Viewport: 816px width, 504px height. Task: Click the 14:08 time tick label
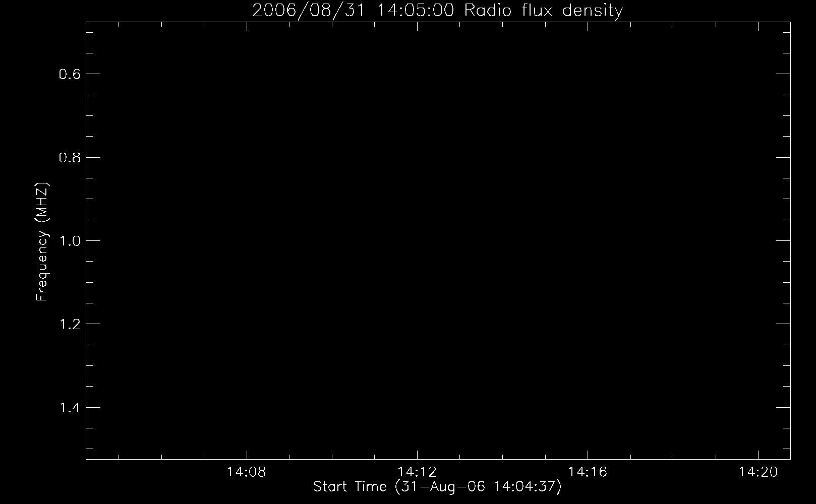[x=247, y=472]
